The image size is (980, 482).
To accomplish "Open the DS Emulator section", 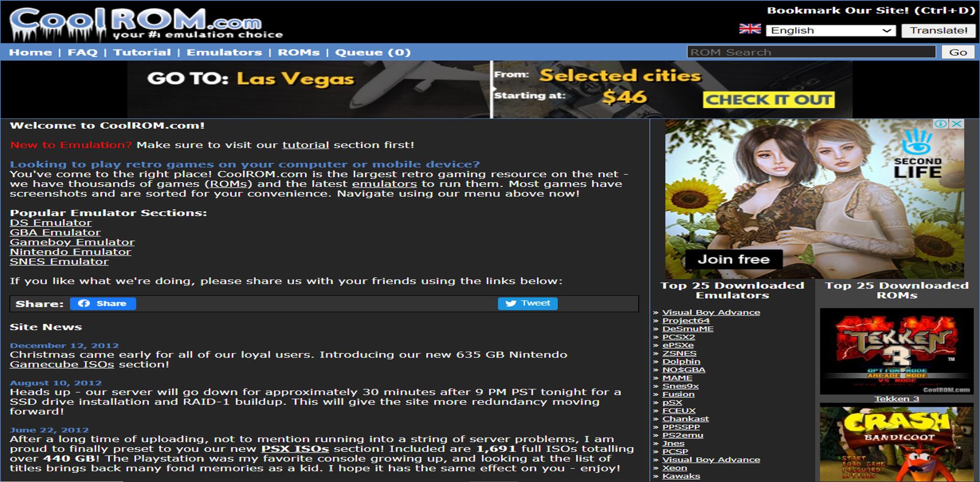I will pos(51,222).
